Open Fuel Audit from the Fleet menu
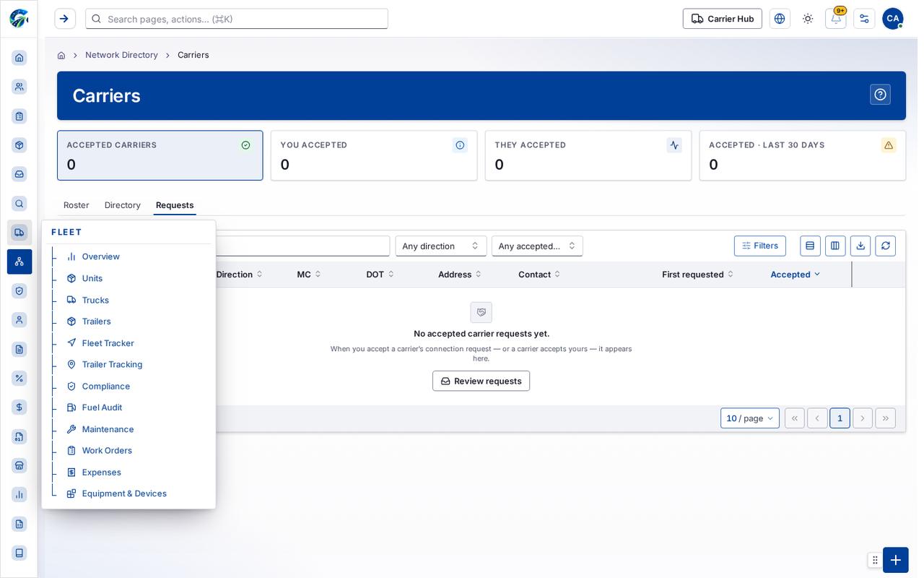Screen dimensions: 924x578 [x=102, y=407]
